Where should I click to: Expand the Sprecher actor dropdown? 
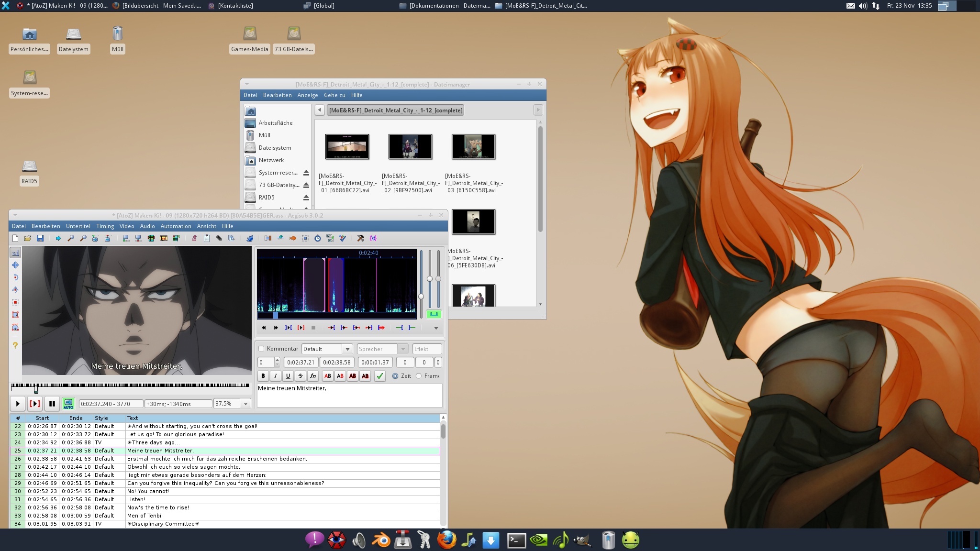point(403,349)
